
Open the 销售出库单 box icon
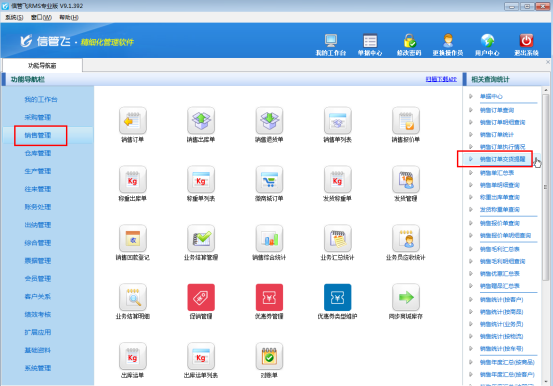click(x=201, y=120)
